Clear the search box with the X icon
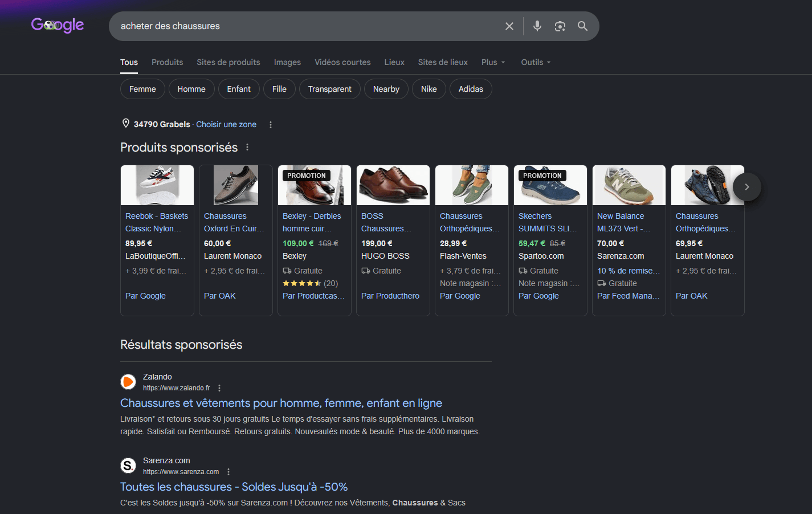812x514 pixels. pos(509,26)
